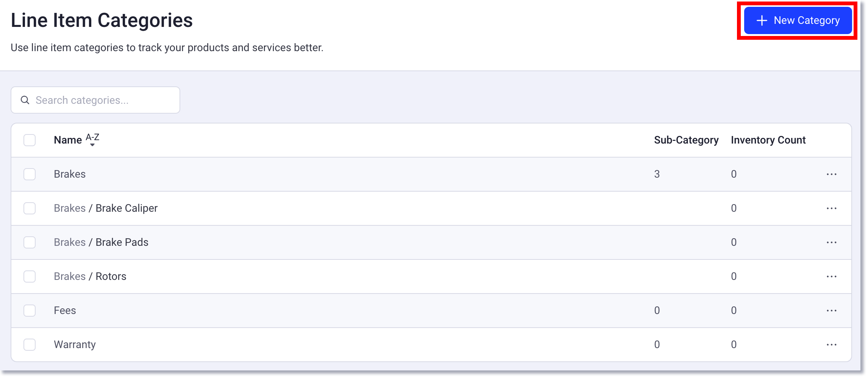Click the New Category button
Viewport: 868px width, 378px height.
coord(797,20)
